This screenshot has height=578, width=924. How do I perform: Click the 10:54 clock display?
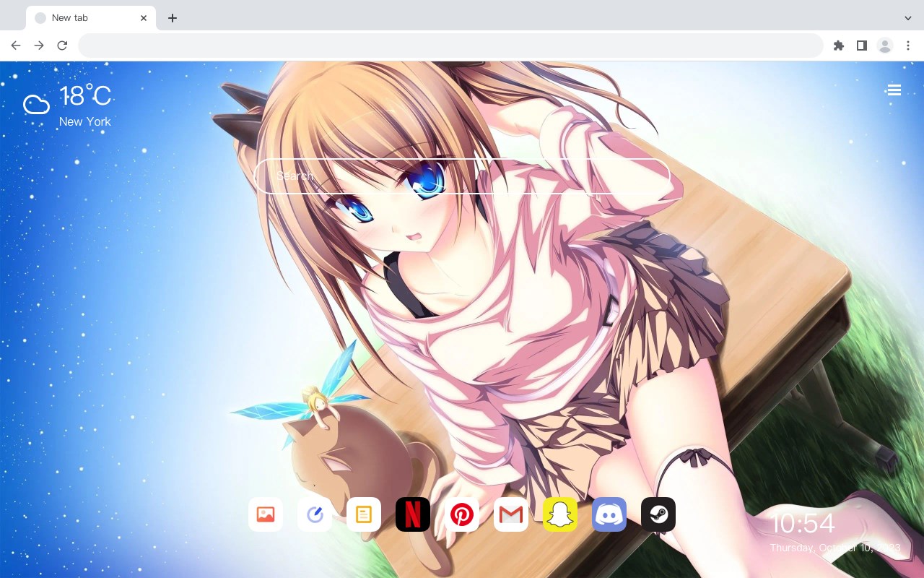click(803, 524)
